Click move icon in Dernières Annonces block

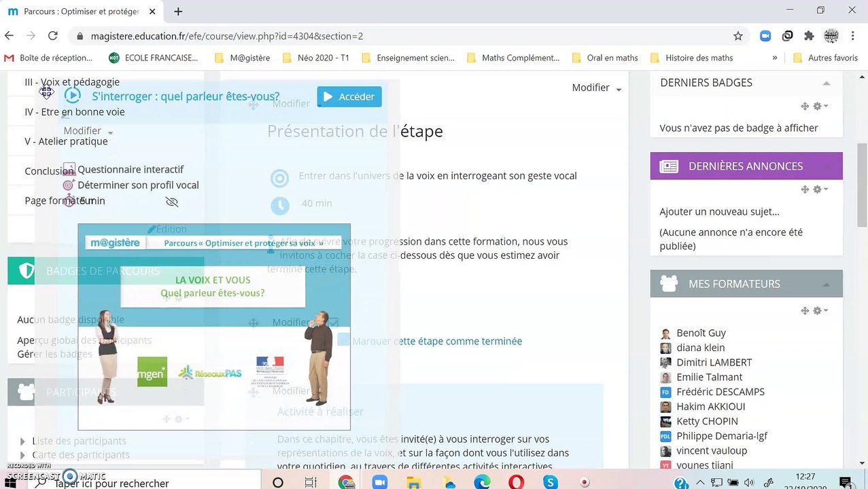tap(805, 189)
